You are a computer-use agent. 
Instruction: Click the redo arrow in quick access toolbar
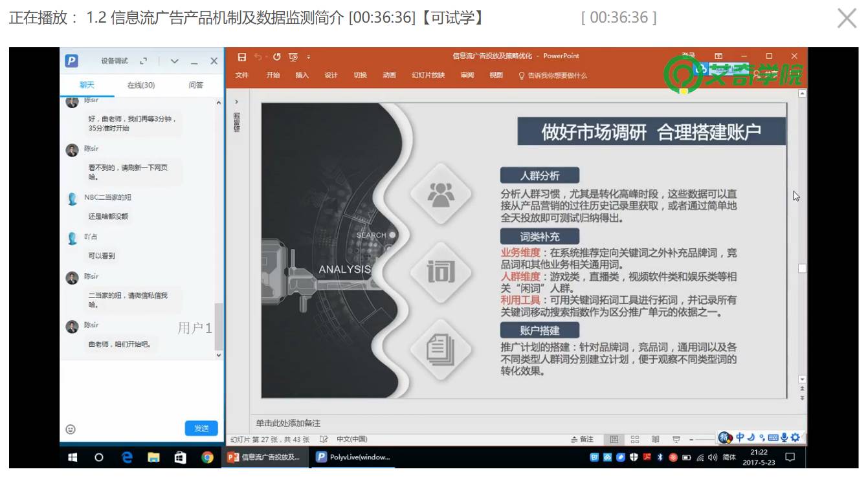click(277, 57)
